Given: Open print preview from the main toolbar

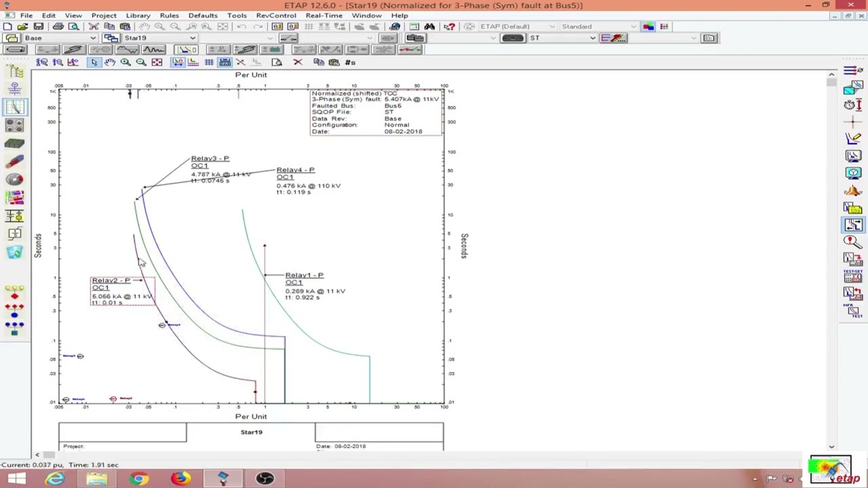Looking at the screenshot, I should point(73,26).
